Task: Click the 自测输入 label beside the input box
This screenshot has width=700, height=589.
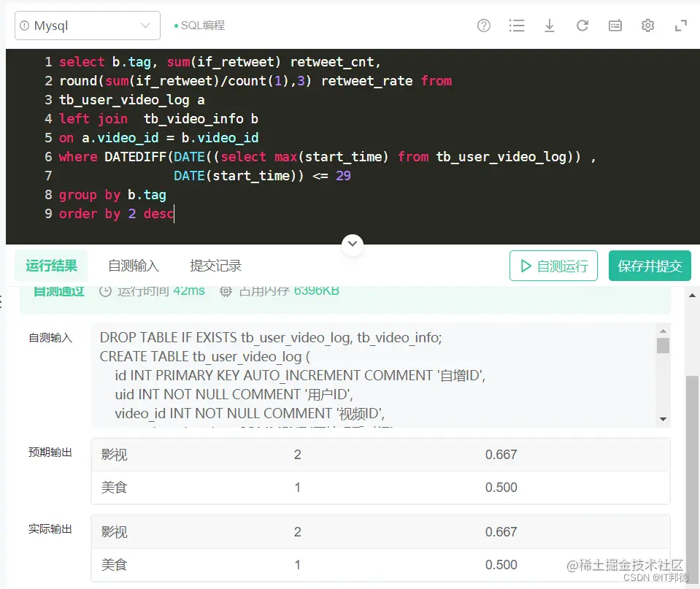Action: (50, 338)
